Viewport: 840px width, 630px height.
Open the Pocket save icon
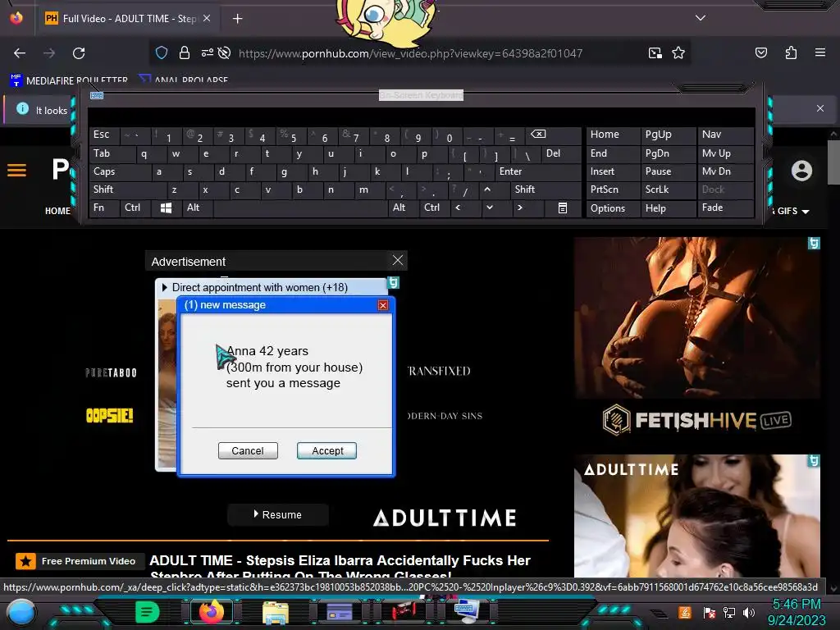[x=760, y=52]
